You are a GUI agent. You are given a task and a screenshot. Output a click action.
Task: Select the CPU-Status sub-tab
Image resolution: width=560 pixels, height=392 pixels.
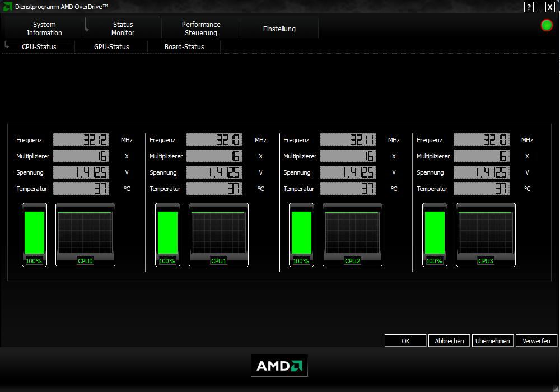pyautogui.click(x=39, y=47)
